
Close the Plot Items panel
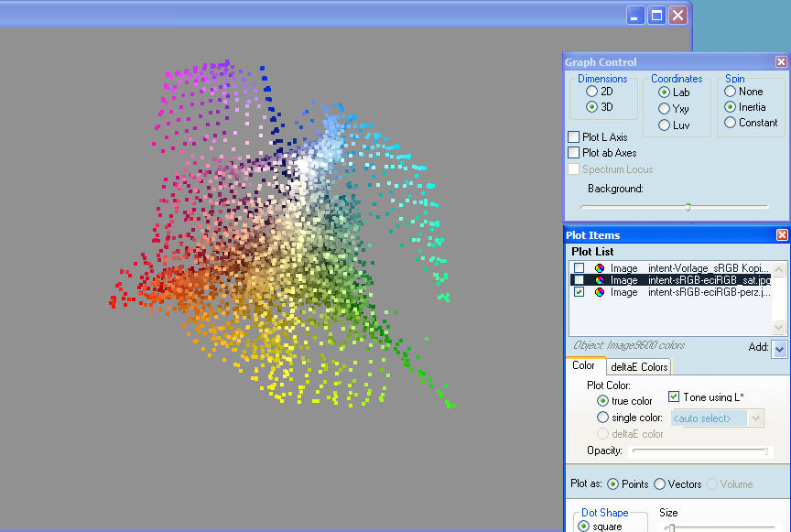[x=781, y=235]
